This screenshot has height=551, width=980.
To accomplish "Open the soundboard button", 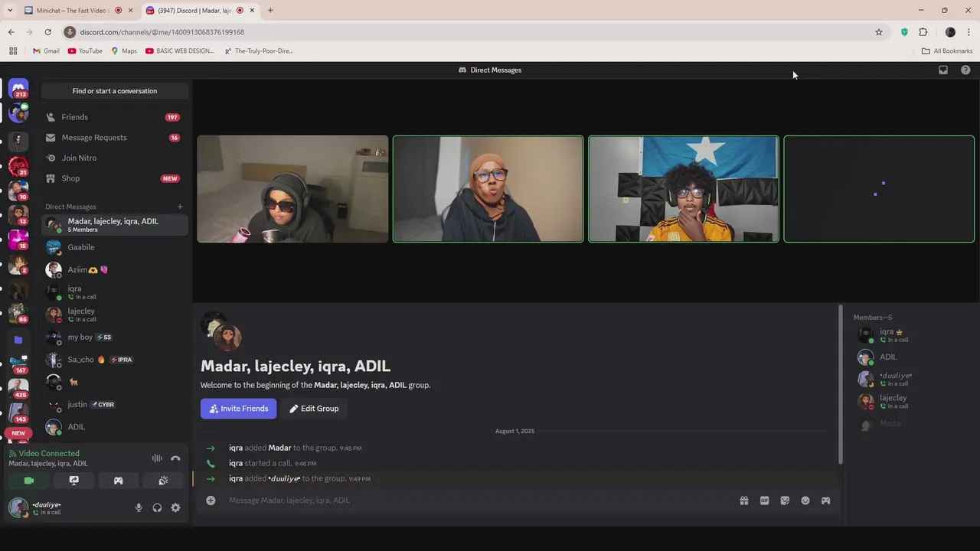I will 163,481.
